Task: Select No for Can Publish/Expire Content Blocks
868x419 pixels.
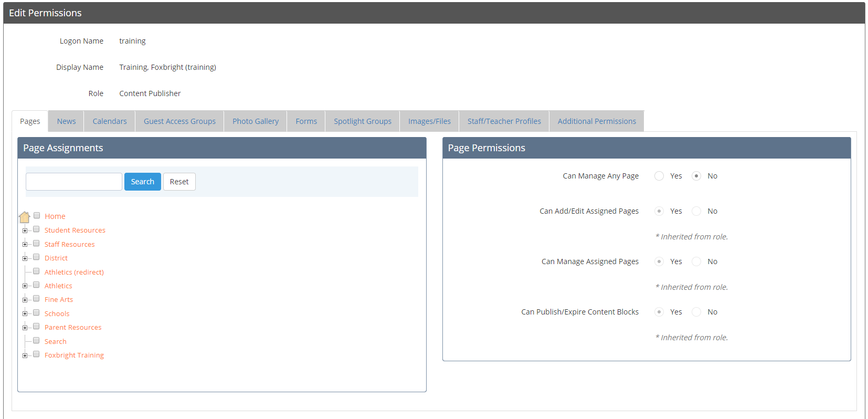Action: pyautogui.click(x=696, y=312)
